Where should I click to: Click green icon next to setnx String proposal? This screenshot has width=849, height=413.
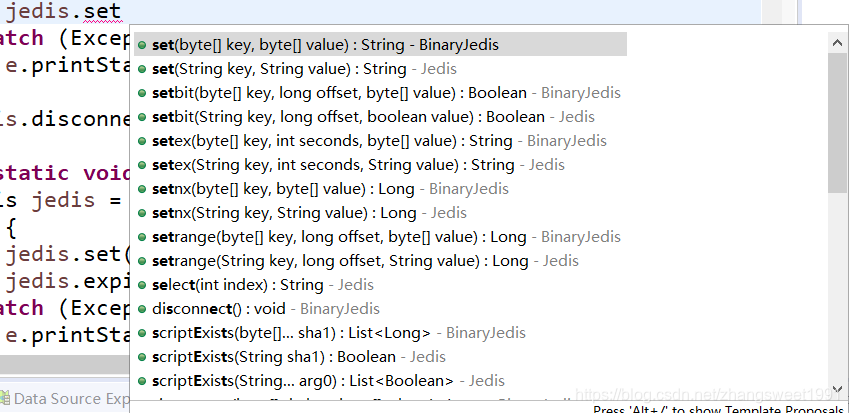(142, 213)
